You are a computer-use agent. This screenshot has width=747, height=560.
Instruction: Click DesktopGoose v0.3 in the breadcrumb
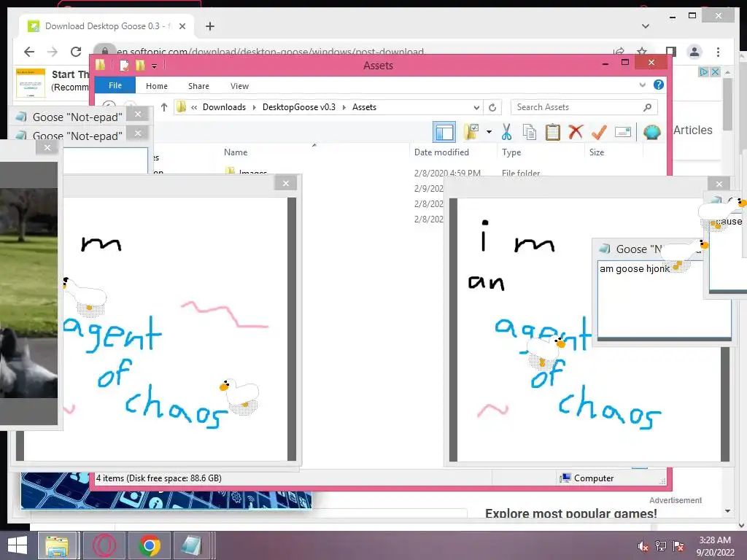298,107
